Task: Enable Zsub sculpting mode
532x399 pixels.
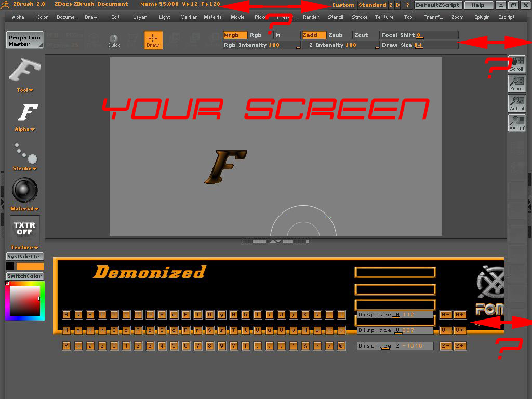Action: 339,35
